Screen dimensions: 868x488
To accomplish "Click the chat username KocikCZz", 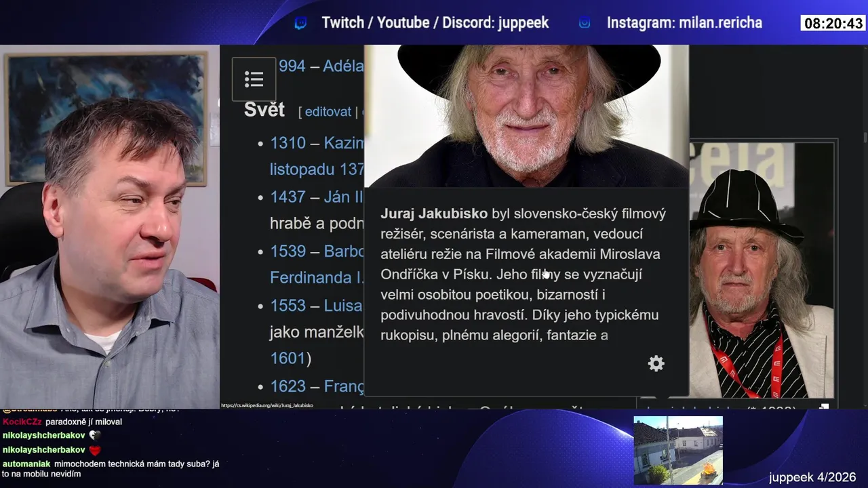I will (22, 422).
